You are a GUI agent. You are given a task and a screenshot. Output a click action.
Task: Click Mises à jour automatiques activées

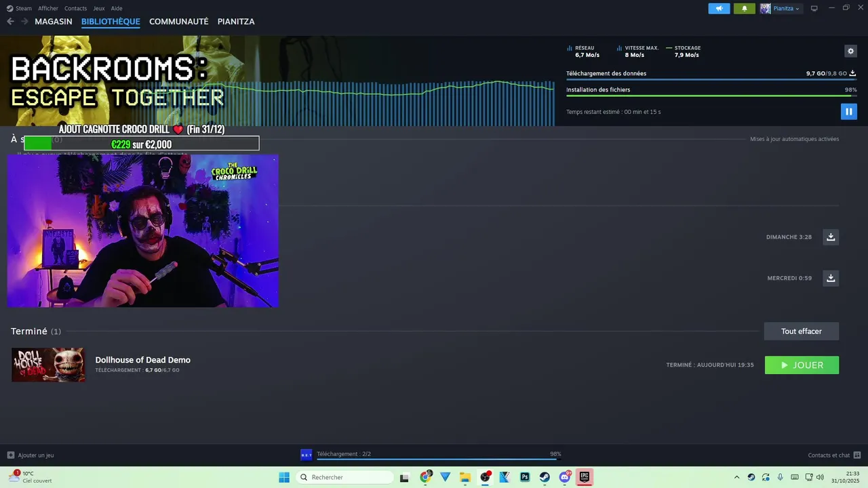(x=794, y=139)
